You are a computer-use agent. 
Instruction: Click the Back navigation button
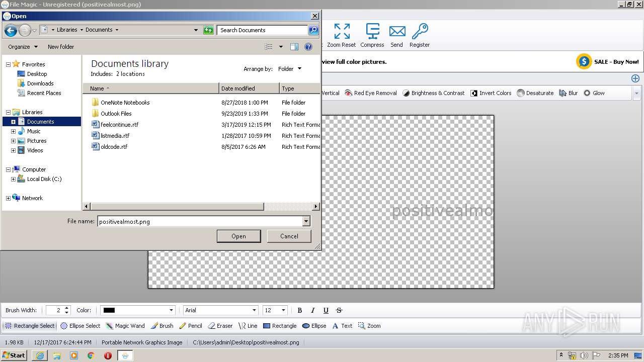pos(11,30)
